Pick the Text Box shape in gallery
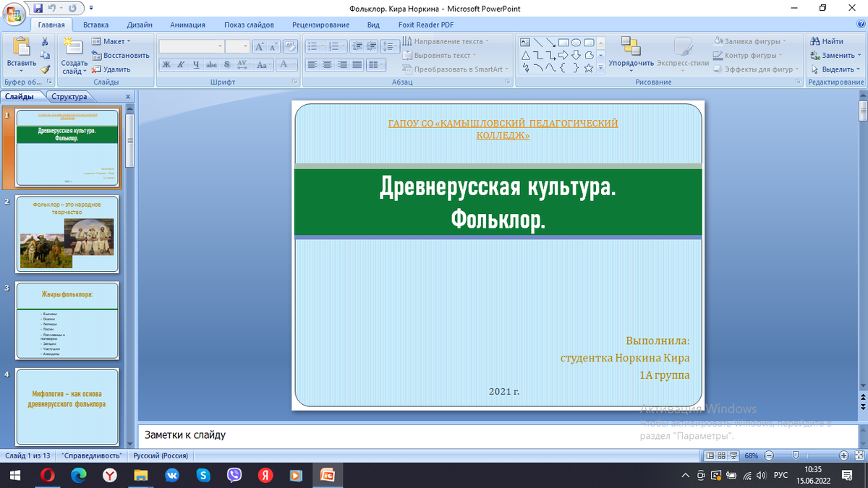The image size is (868, 488). tap(526, 42)
